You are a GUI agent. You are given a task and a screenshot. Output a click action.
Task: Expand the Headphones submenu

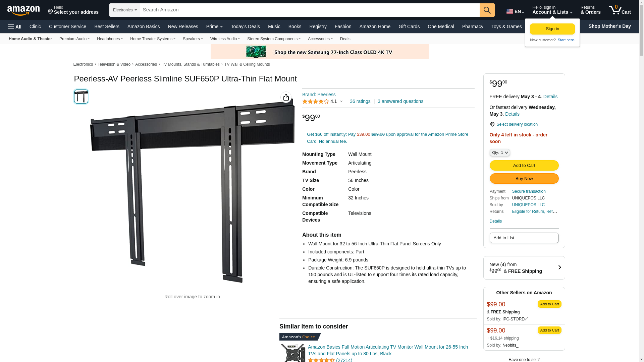tap(110, 39)
